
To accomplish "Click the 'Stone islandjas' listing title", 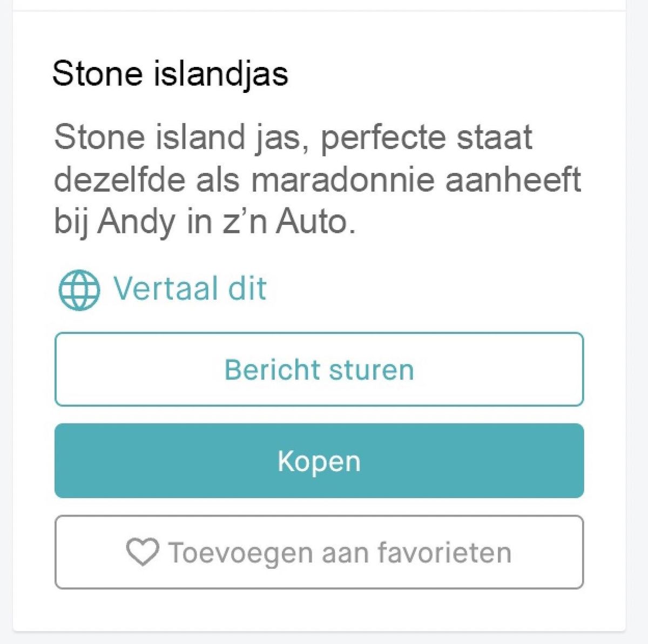I will point(170,73).
